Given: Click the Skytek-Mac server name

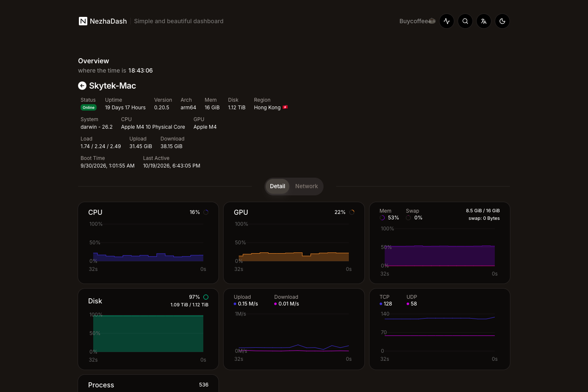Looking at the screenshot, I should click(x=113, y=86).
